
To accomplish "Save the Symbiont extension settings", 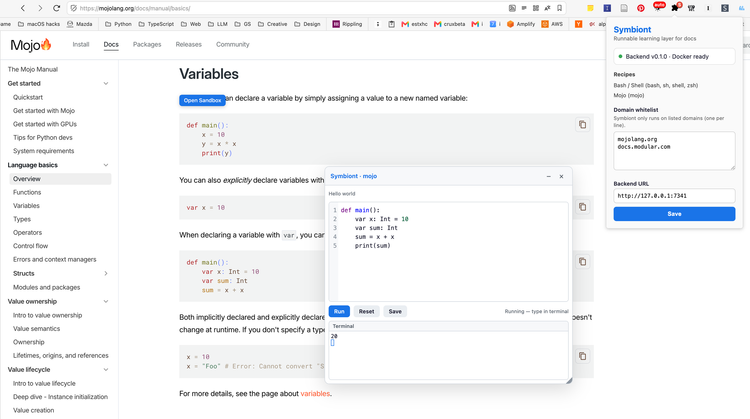I will click(674, 214).
